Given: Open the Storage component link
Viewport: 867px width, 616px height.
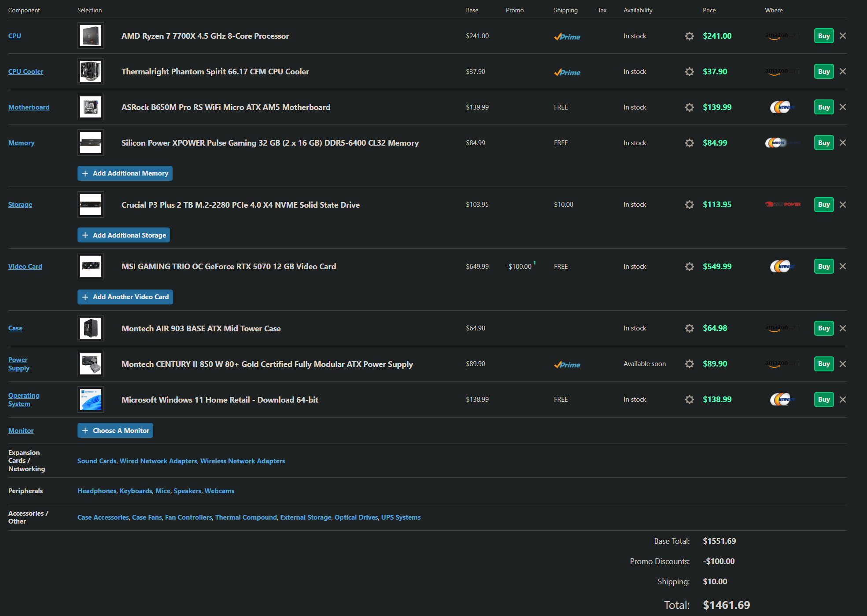Looking at the screenshot, I should (20, 205).
